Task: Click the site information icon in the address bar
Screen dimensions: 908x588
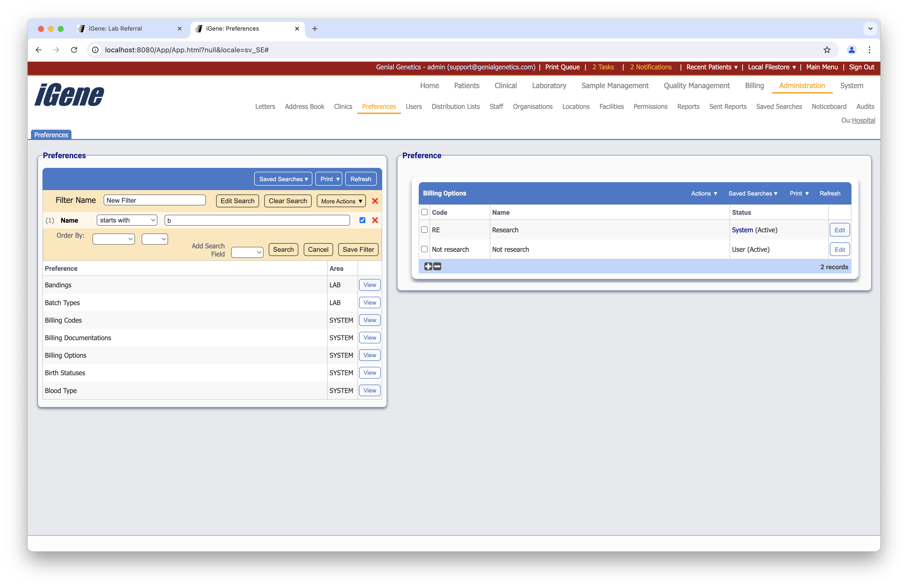Action: coord(95,50)
